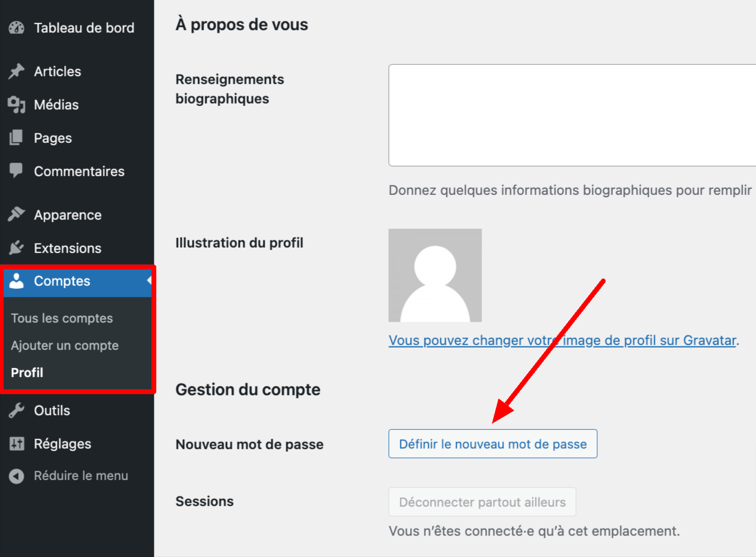Select the Apparence paintbrush icon
756x557 pixels.
[15, 214]
